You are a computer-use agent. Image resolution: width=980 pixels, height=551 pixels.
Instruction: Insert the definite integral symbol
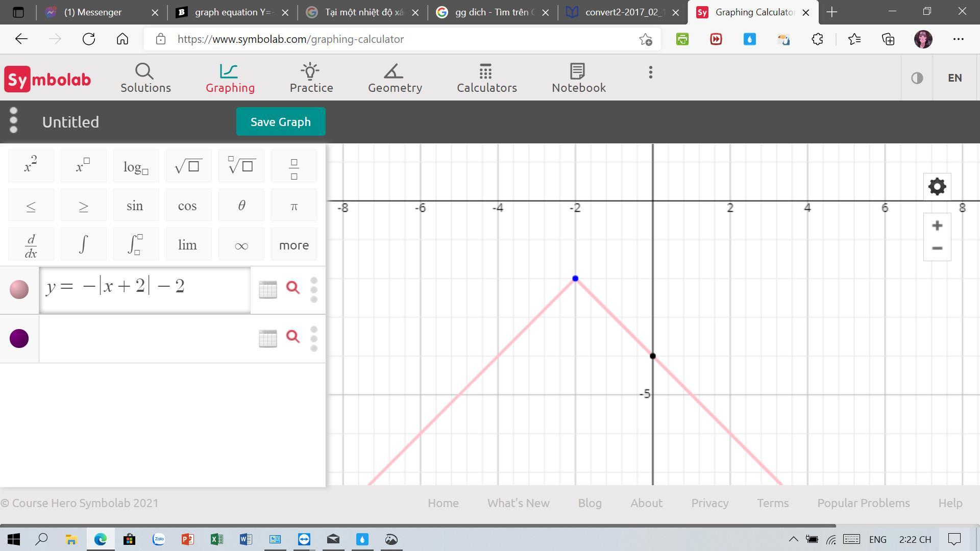pos(135,244)
